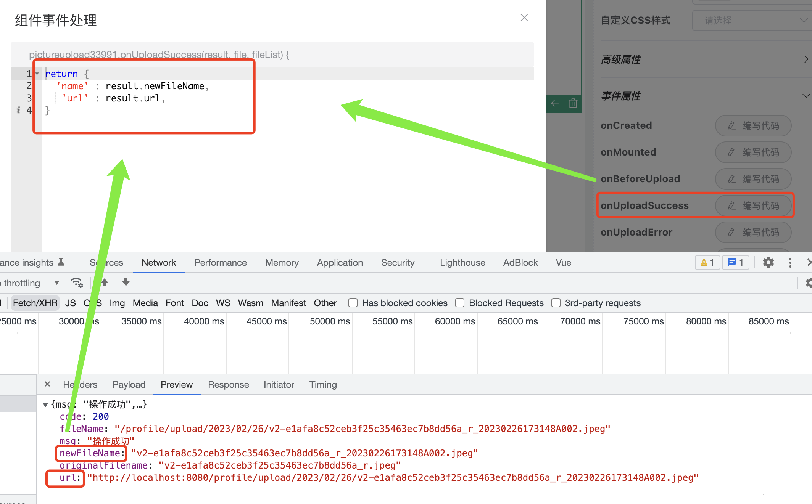This screenshot has width=812, height=504.
Task: Click 编写代码 button for onUploadError
Action: tap(753, 232)
